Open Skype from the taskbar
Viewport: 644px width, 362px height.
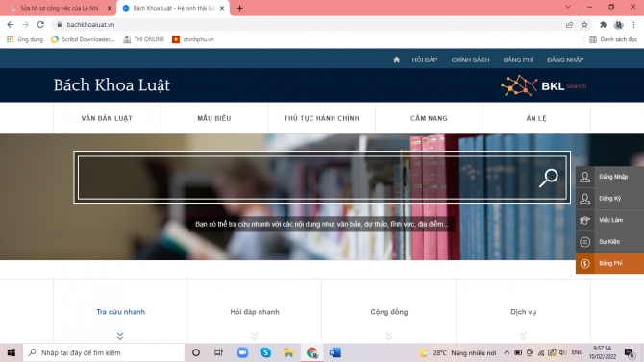pos(265,352)
